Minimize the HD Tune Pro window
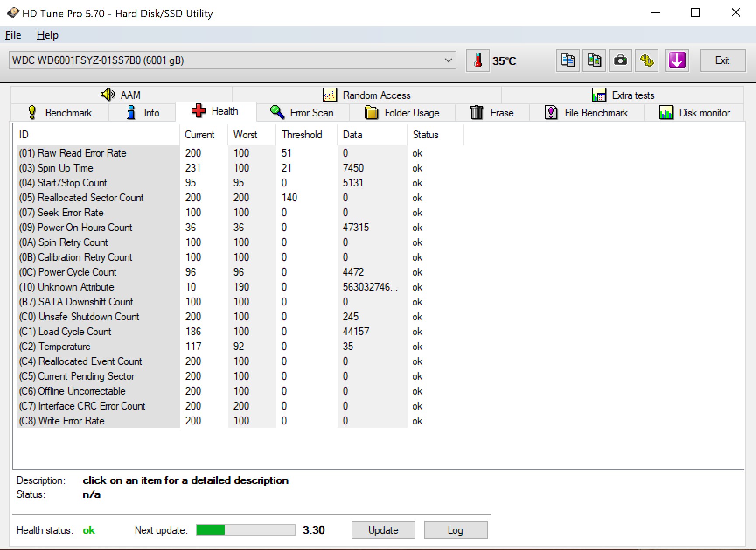Viewport: 756px width, 550px height. [655, 13]
